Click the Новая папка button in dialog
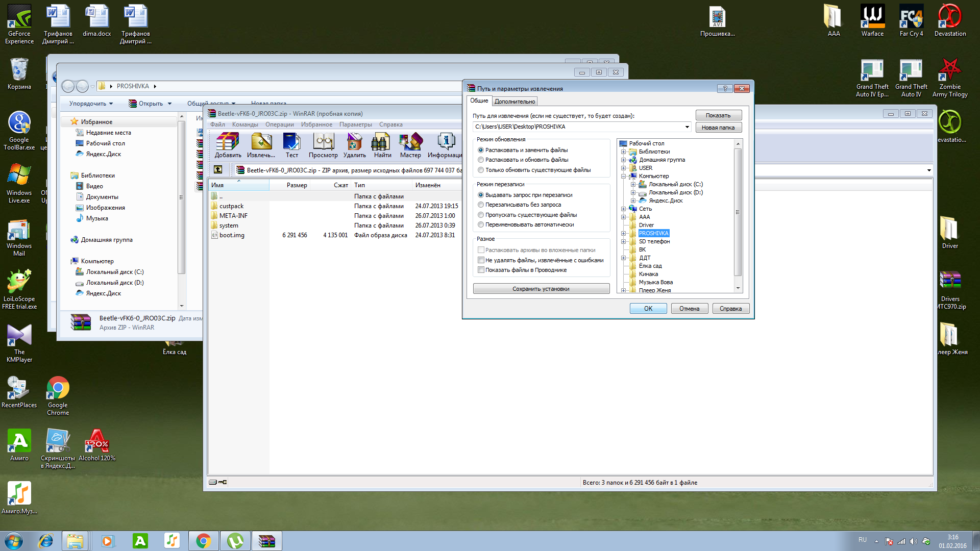 (x=718, y=128)
